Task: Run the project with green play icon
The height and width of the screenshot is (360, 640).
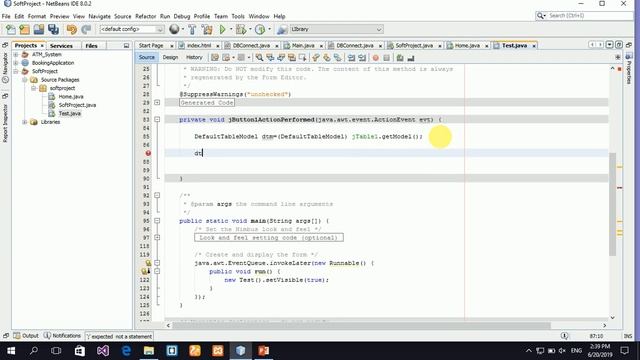Action: [222, 29]
